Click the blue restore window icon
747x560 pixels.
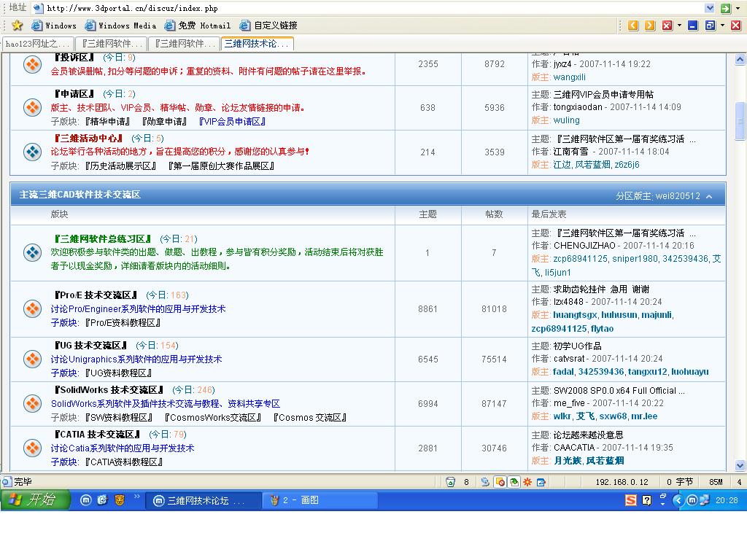coord(711,26)
